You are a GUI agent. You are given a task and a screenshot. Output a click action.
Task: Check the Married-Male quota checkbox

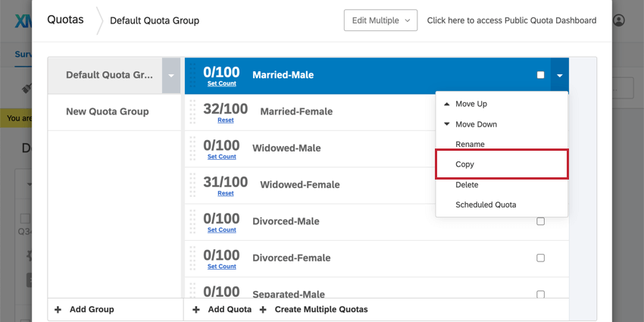[540, 75]
